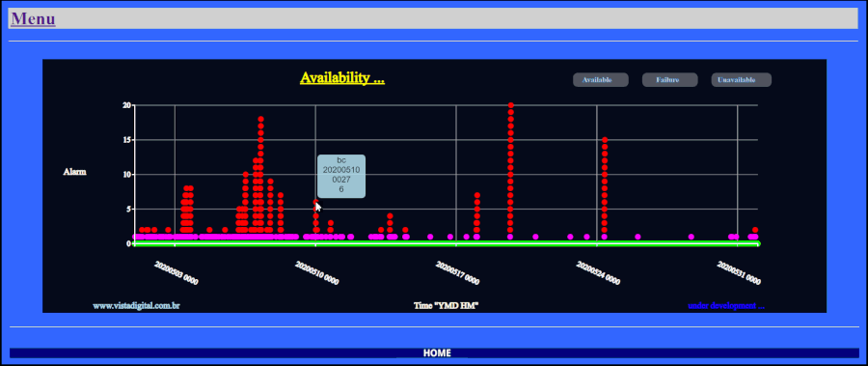Click the Alarm y-axis label
This screenshot has height=366, width=868.
click(x=74, y=172)
